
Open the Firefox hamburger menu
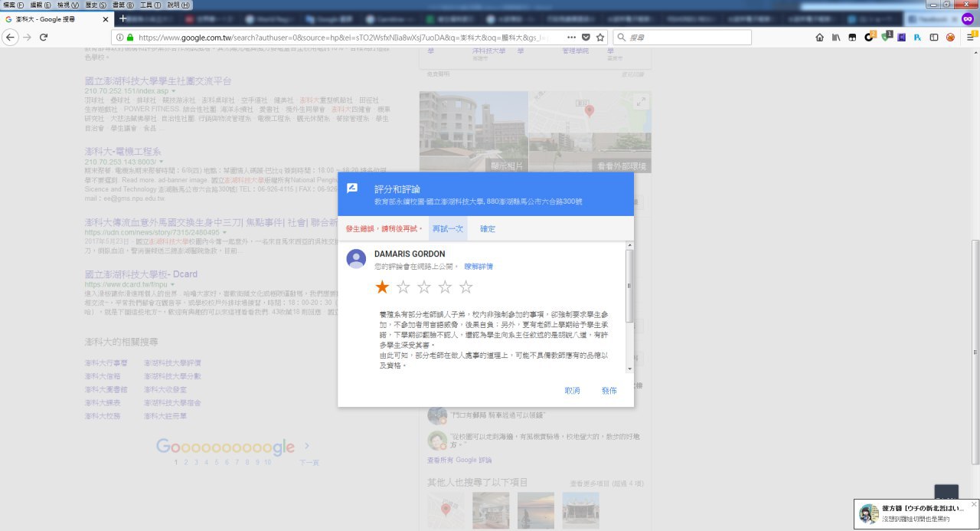(970, 37)
